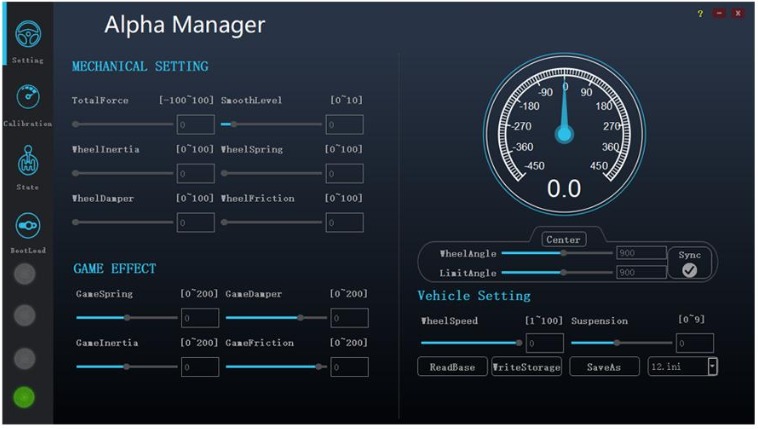
Task: Open the BootLoad icon in sidebar
Action: point(27,225)
